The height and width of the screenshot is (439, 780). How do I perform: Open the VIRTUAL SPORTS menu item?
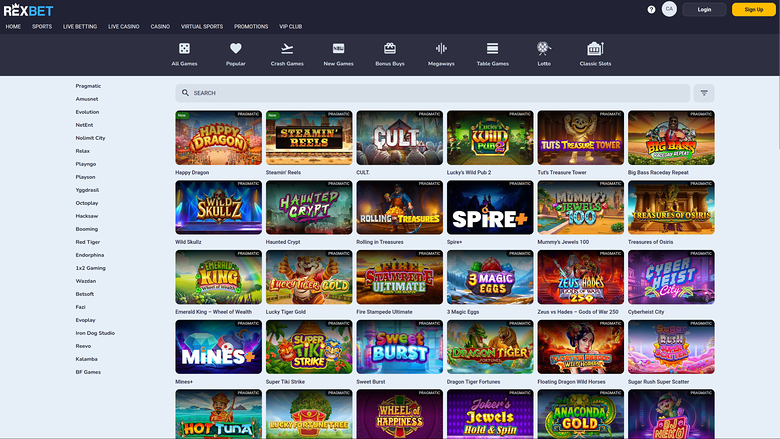[201, 27]
